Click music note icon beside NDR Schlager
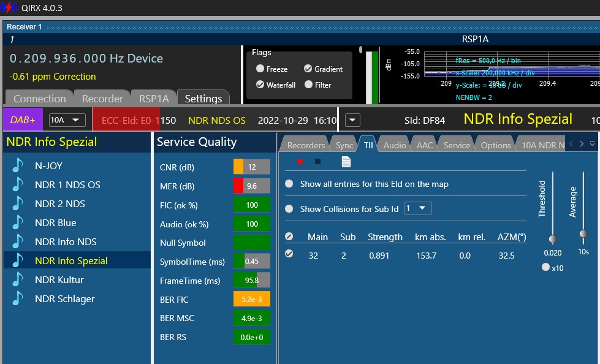The width and height of the screenshot is (600, 364). click(18, 298)
